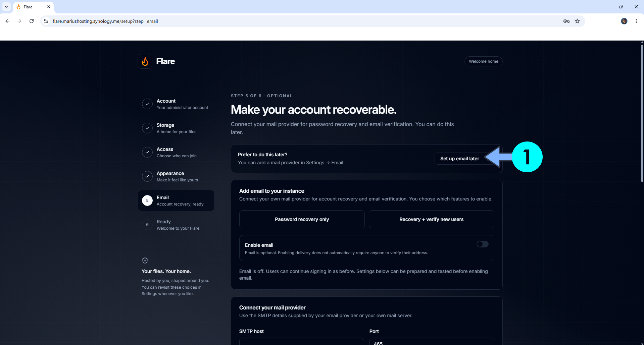Open the tab search dropdown arrow
The image size is (644, 345).
pos(6,7)
